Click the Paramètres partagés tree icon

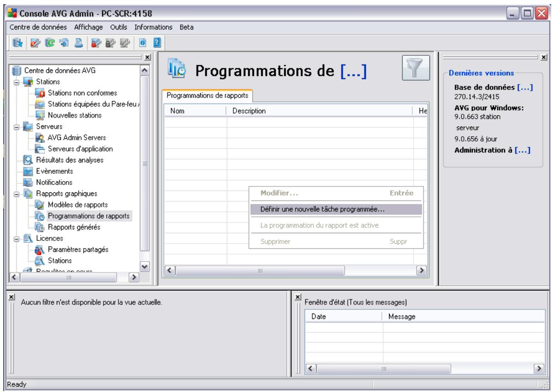point(41,249)
